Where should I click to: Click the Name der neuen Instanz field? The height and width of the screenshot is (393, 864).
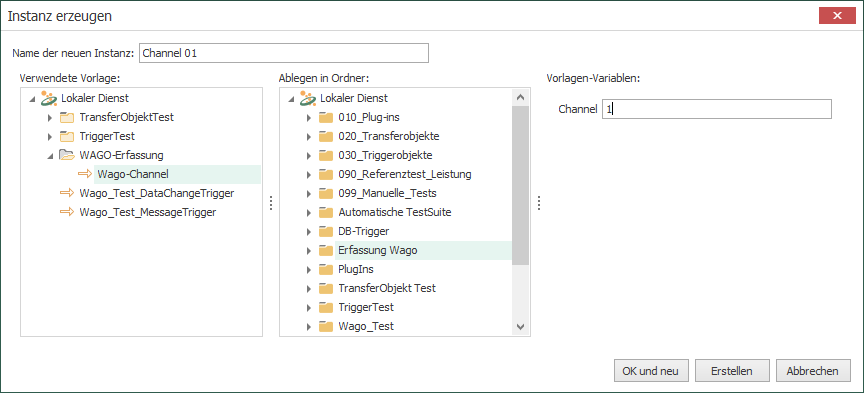tap(284, 53)
